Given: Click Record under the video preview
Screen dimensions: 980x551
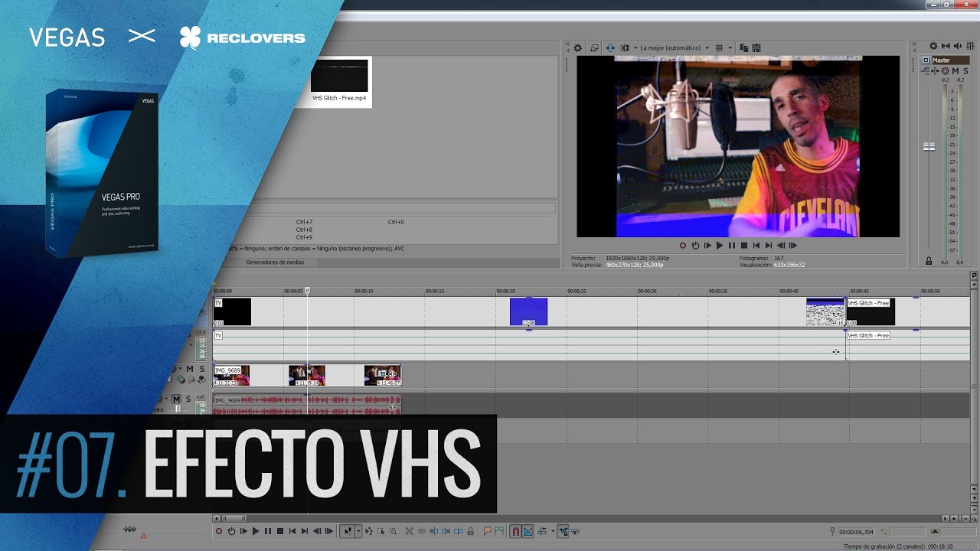Looking at the screenshot, I should [x=683, y=245].
